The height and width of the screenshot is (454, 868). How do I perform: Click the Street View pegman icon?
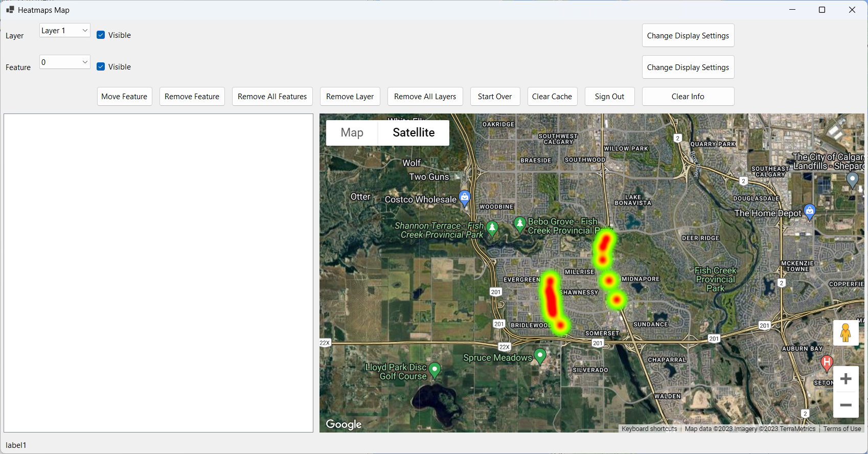(846, 333)
